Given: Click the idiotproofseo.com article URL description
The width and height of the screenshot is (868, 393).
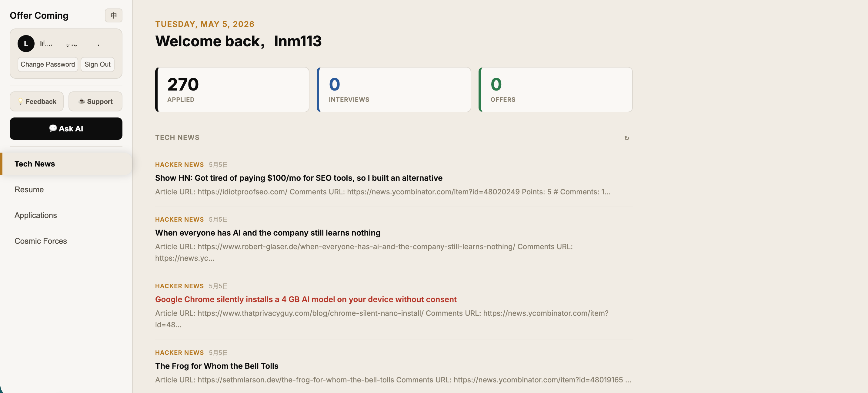Looking at the screenshot, I should pyautogui.click(x=383, y=192).
